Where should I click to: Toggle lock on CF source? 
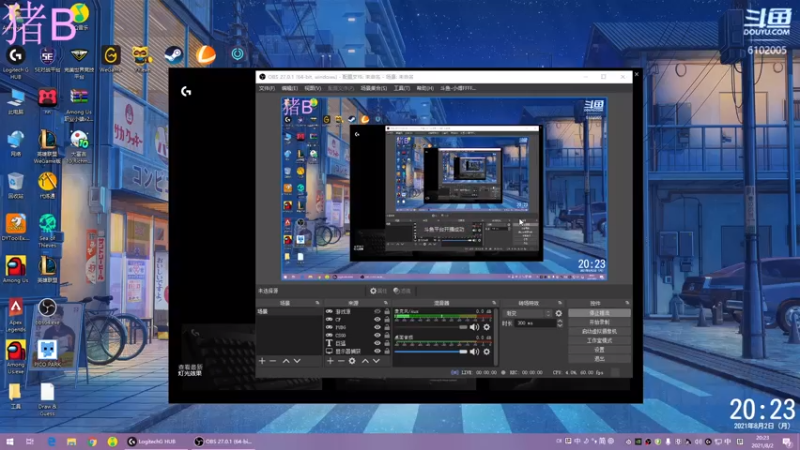[x=387, y=319]
